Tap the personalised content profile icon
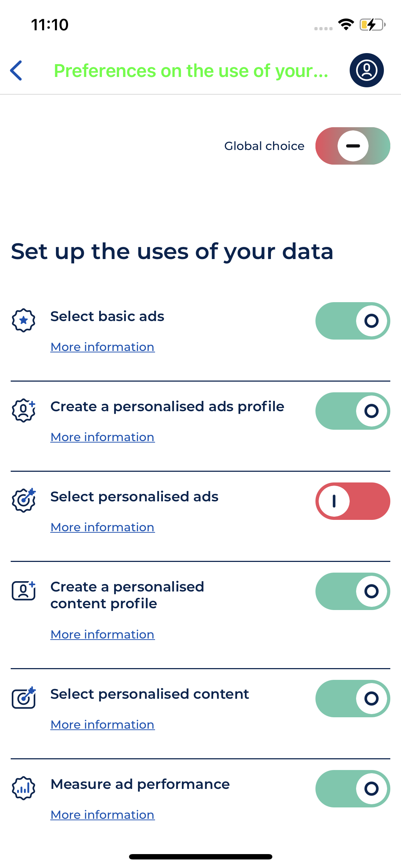 coord(24,591)
